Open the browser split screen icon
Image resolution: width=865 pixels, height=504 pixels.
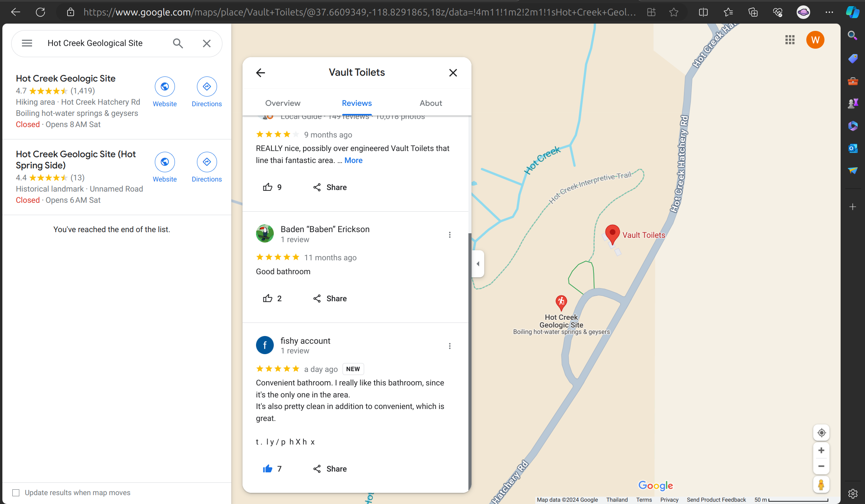point(703,12)
